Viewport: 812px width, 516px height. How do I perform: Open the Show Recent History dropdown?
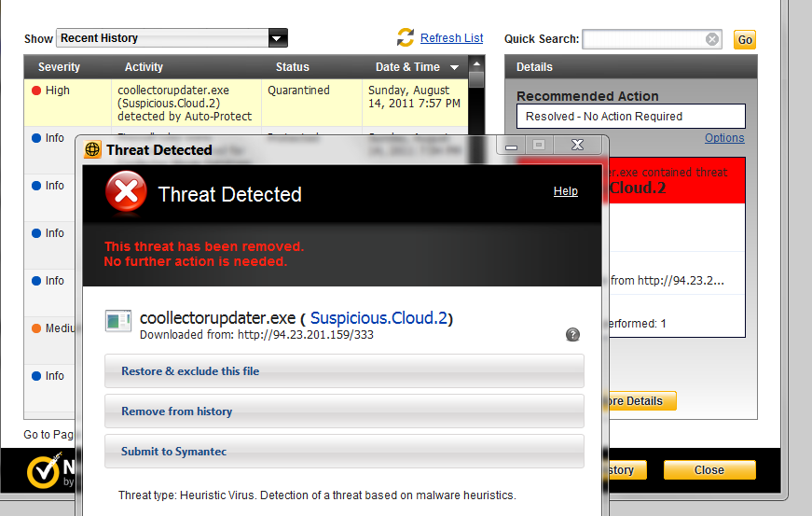point(277,38)
